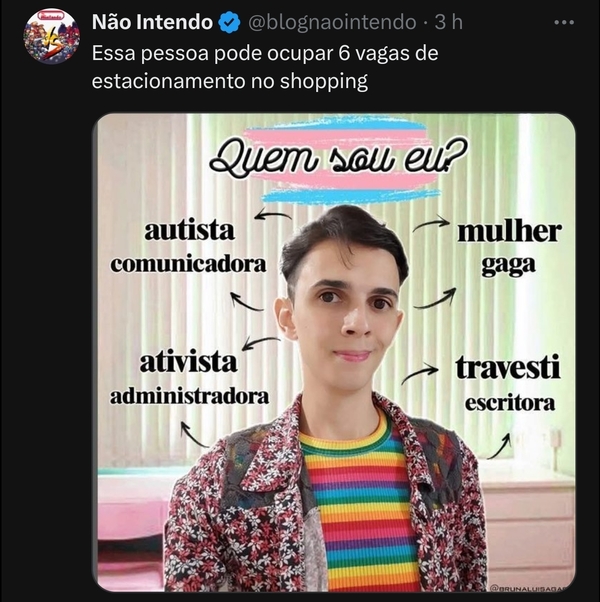The height and width of the screenshot is (602, 600).
Task: Click the word "administradora" in the image
Action: [x=189, y=396]
